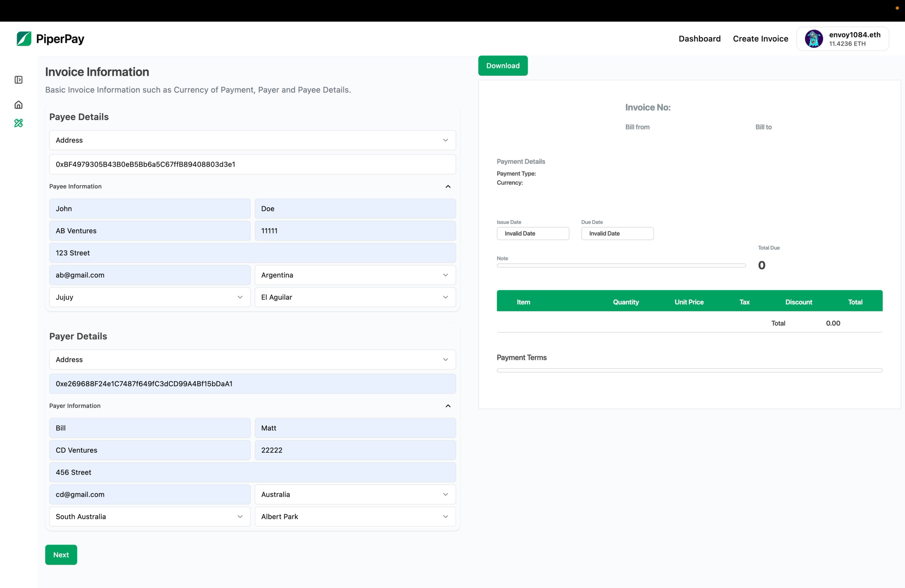Click the Next button
Screen dimensions: 905x588
click(x=61, y=555)
